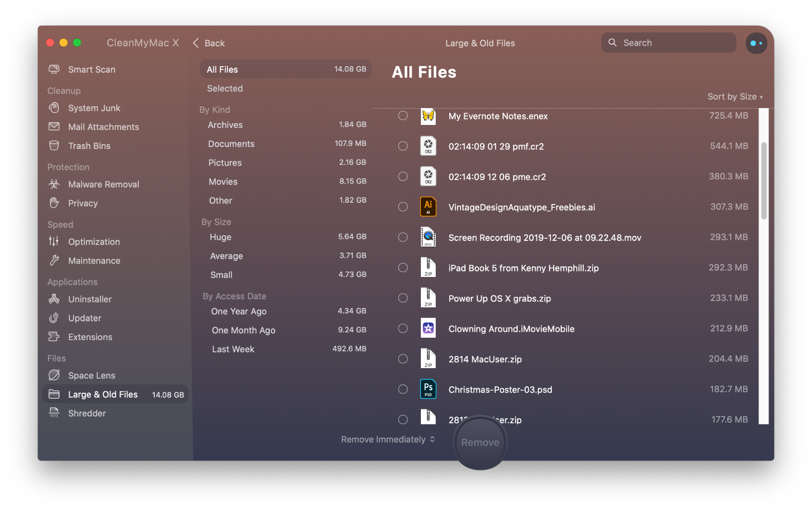Click the Optimization sliders icon
The image size is (812, 511).
point(54,241)
